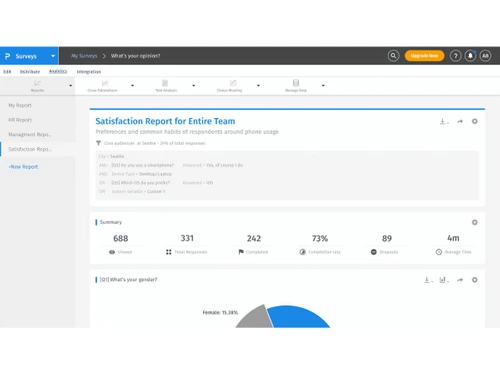This screenshot has height=375, width=500.
Task: Click the System Variable Custom 1 condition
Action: 138,192
